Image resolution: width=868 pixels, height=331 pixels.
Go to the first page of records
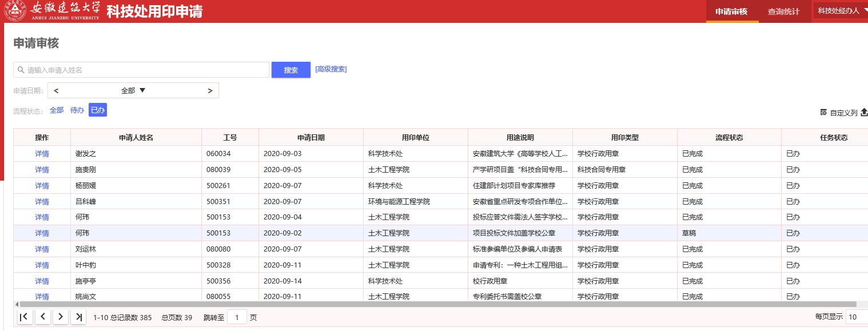tap(25, 317)
